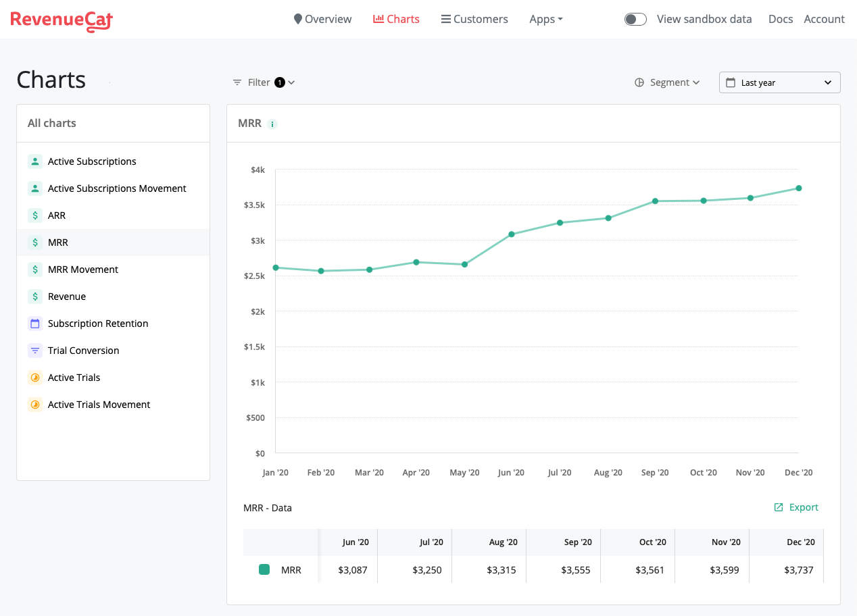Open the MRR info tooltip icon
Viewport: 857px width, 616px height.
(x=272, y=124)
